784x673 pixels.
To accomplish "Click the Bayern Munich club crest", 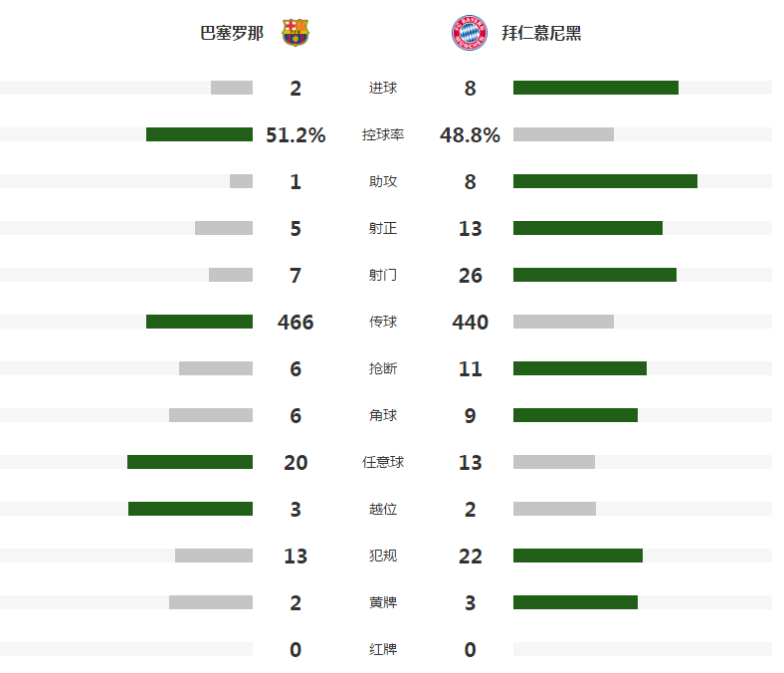I will coord(469,33).
